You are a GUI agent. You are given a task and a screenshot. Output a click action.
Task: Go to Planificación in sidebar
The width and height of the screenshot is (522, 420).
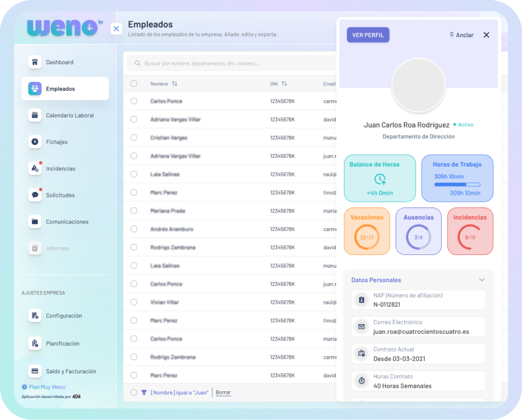62,344
